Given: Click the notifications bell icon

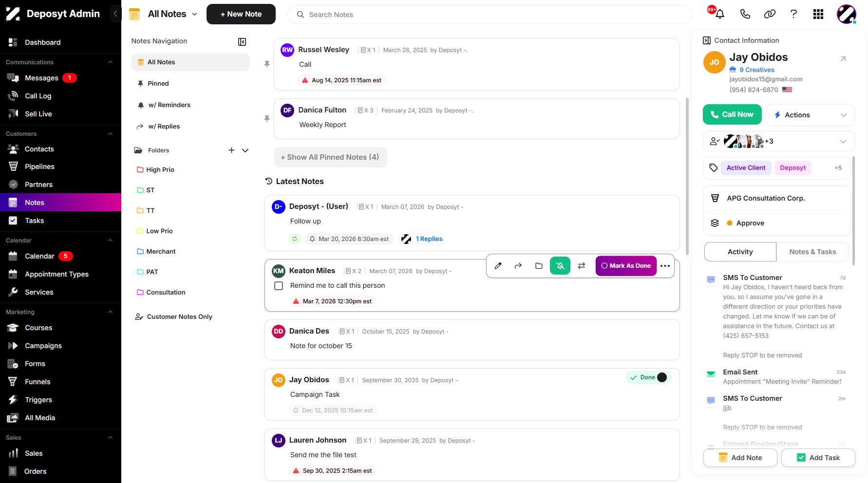Looking at the screenshot, I should pos(719,14).
